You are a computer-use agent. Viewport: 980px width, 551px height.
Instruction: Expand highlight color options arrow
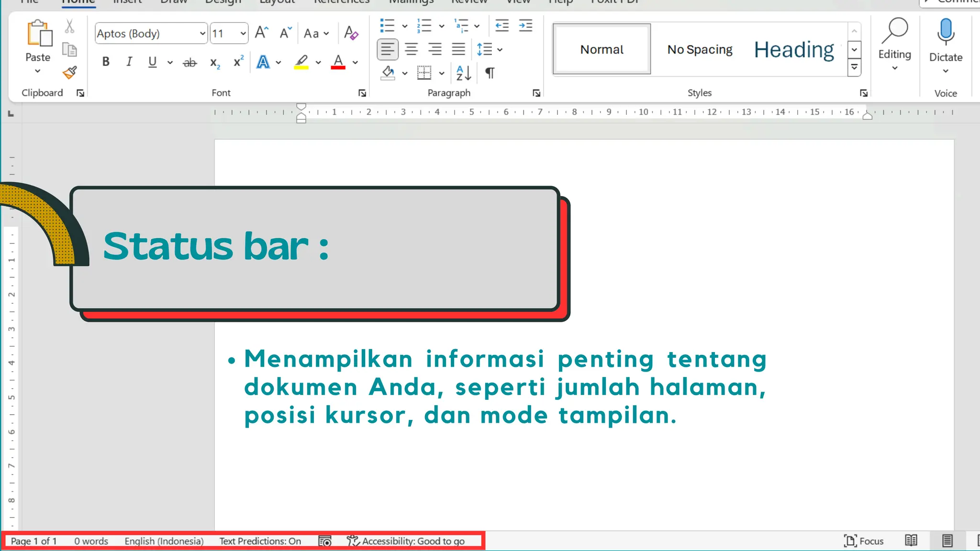click(x=318, y=62)
